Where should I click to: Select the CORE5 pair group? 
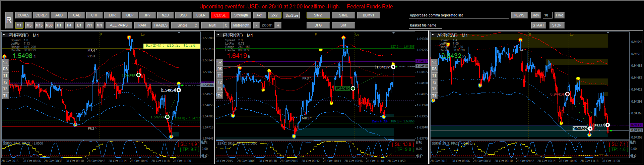click(23, 15)
